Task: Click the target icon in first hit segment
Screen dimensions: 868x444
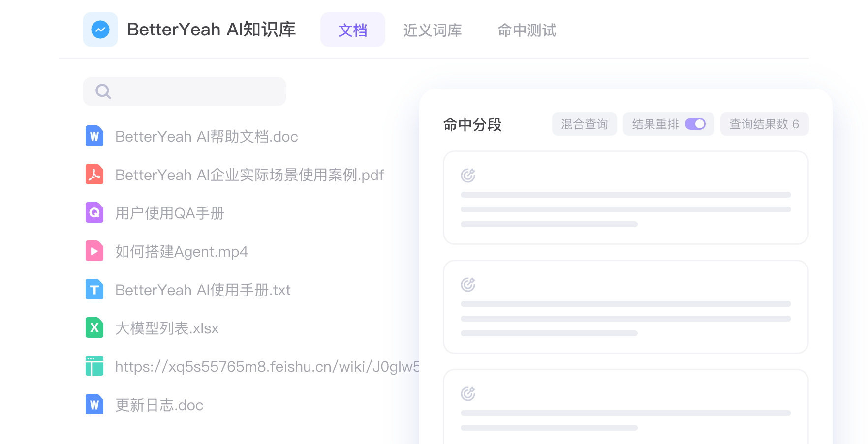Action: click(x=468, y=175)
